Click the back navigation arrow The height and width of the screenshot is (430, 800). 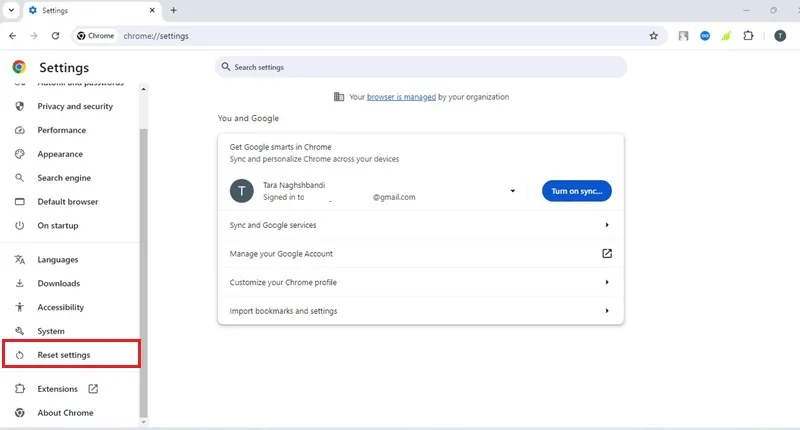[x=13, y=36]
